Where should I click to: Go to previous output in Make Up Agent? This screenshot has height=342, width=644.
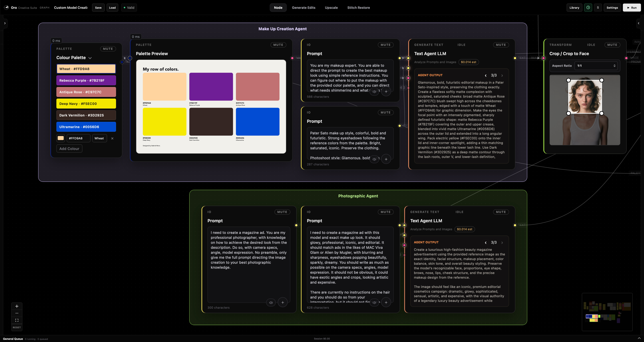[x=486, y=75]
